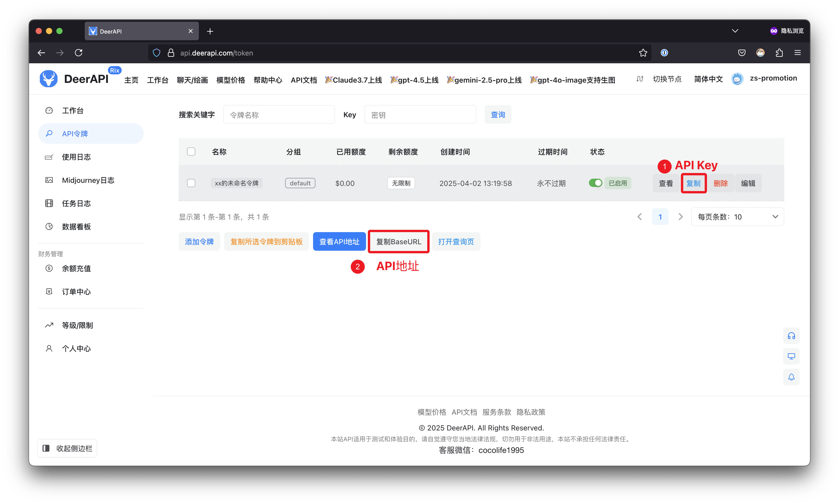Click the site padlock icon
The width and height of the screenshot is (839, 504).
171,53
